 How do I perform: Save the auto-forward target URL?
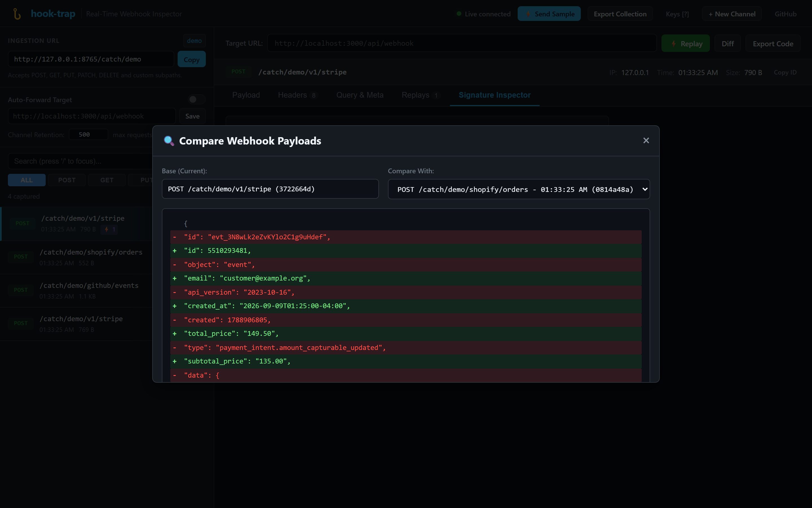pyautogui.click(x=192, y=116)
